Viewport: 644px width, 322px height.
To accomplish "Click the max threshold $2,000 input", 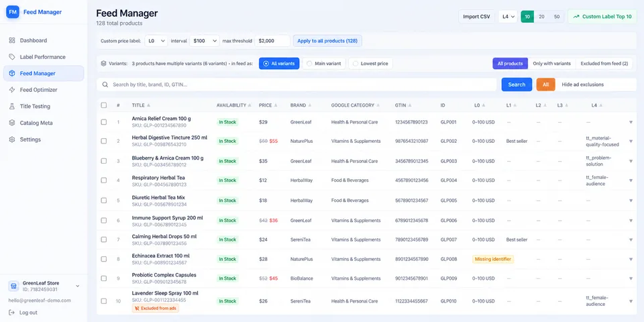I will [272, 41].
